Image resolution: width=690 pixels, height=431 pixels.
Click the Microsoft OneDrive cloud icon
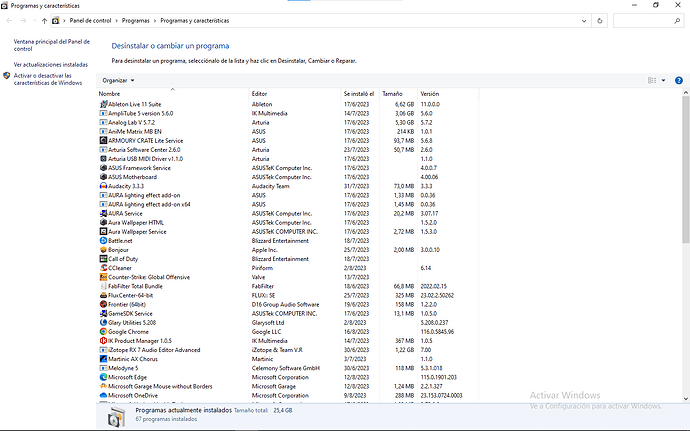click(x=103, y=395)
